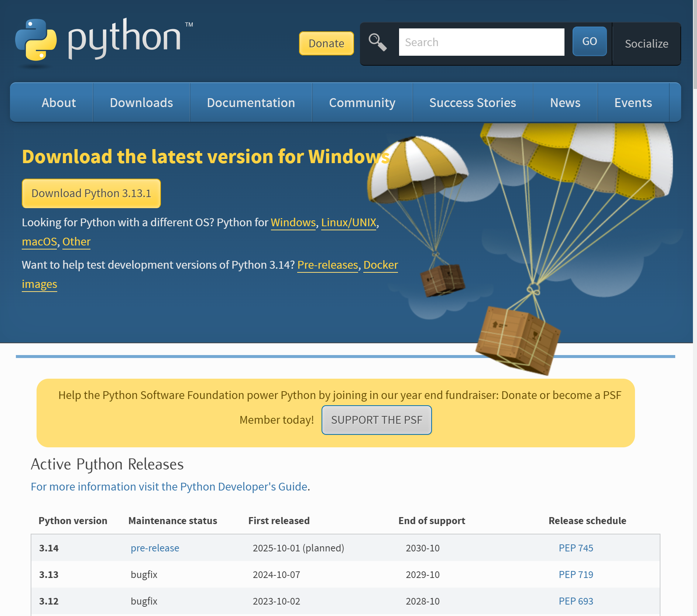
Task: Click the 3.13 version cell
Action: pyautogui.click(x=49, y=574)
